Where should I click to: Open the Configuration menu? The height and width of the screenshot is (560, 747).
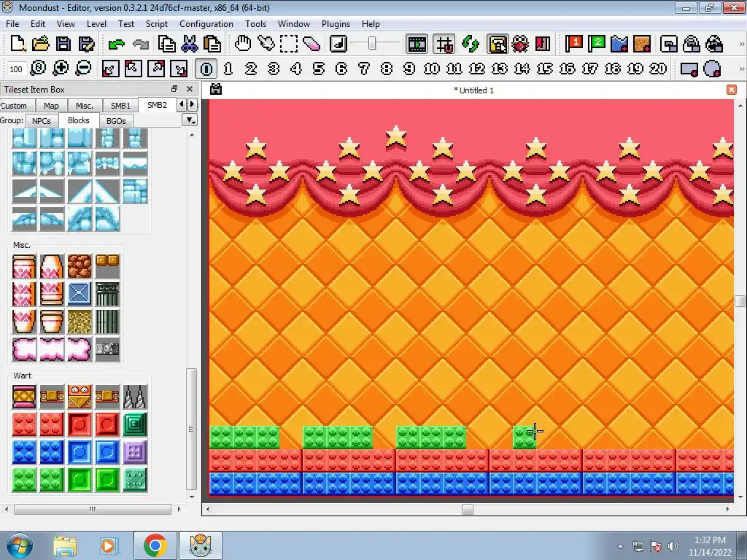point(206,24)
